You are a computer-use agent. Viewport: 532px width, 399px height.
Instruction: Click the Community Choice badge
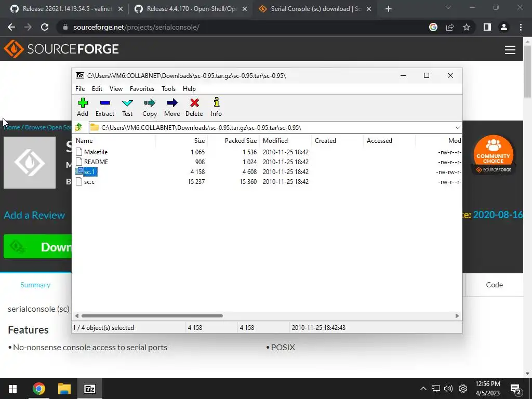pos(494,155)
